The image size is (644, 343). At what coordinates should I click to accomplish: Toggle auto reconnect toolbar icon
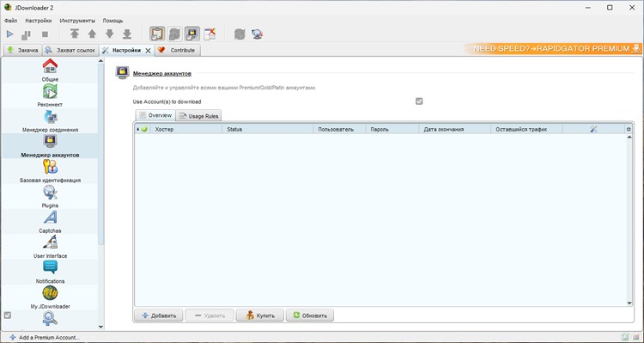[174, 34]
